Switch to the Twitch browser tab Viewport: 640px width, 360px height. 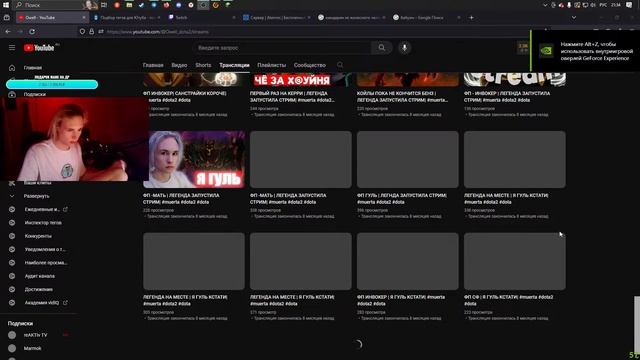pos(202,18)
